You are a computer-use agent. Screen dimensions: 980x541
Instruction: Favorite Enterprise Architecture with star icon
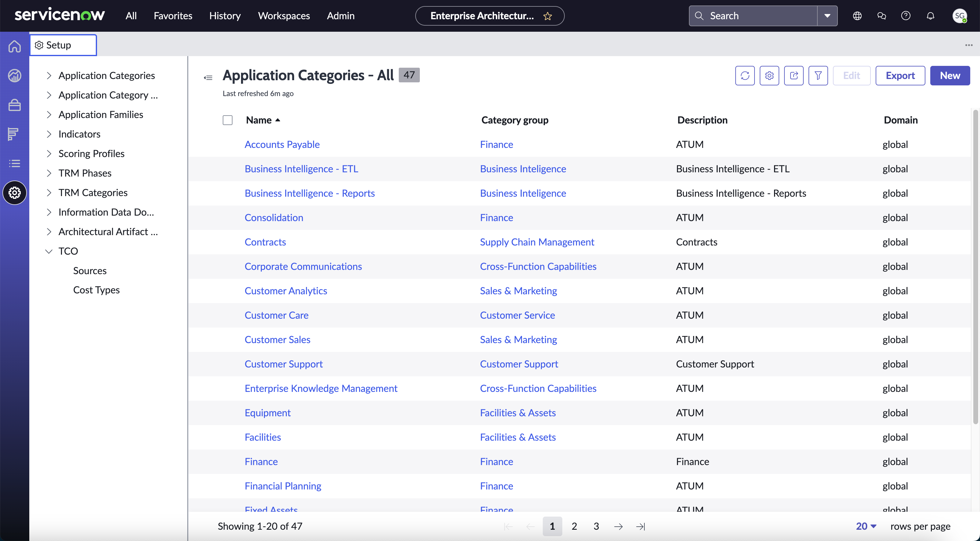point(547,16)
